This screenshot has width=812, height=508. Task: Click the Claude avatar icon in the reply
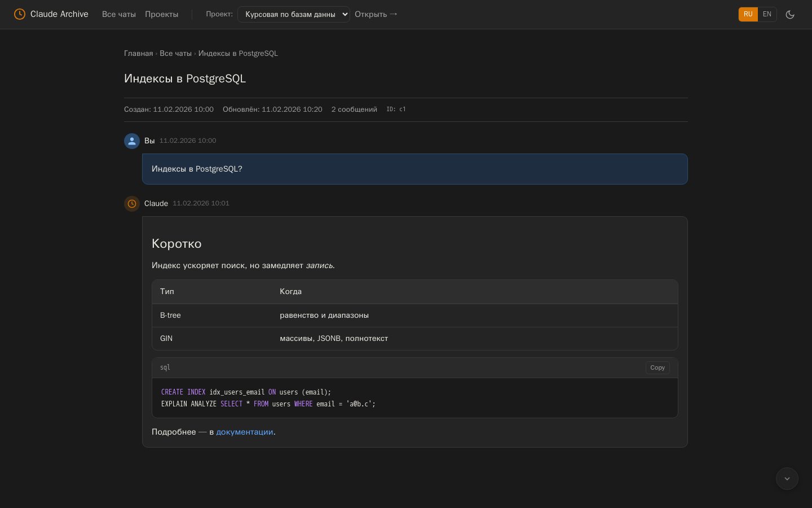pos(132,204)
